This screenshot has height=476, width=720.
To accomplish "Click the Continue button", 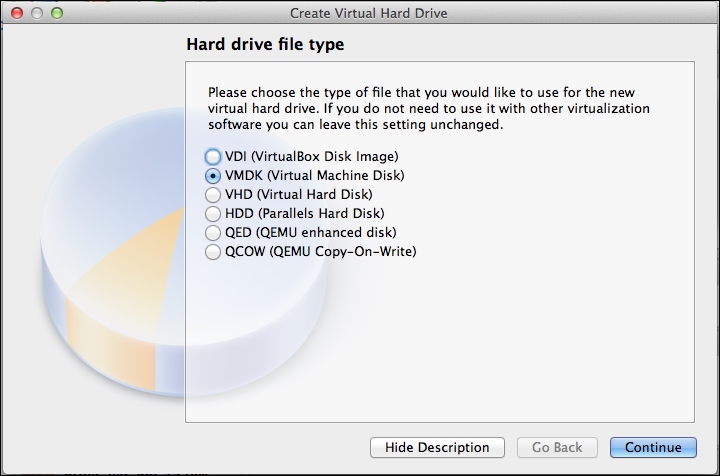I will coord(653,447).
